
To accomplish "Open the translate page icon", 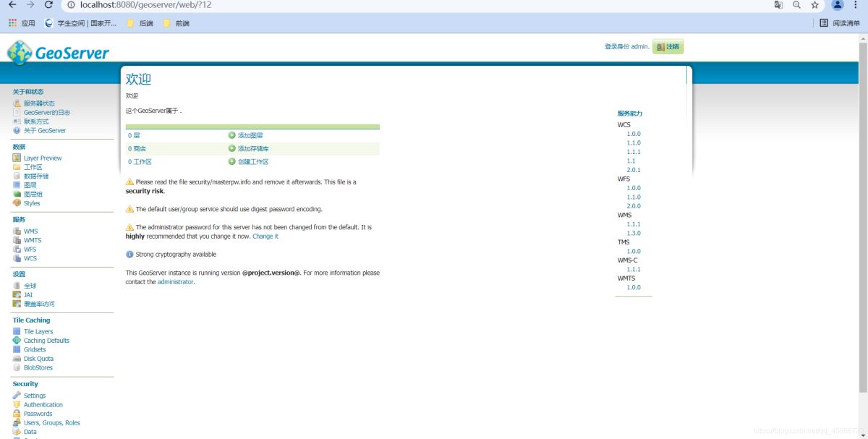I will [778, 4].
